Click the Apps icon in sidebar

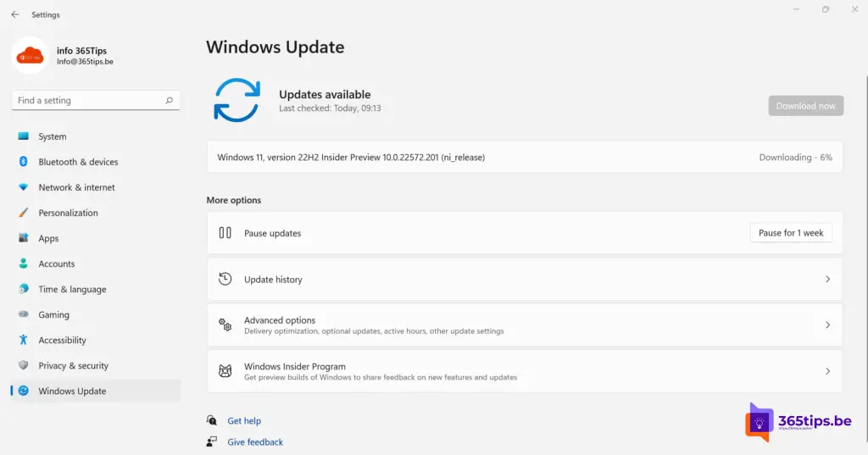point(23,238)
